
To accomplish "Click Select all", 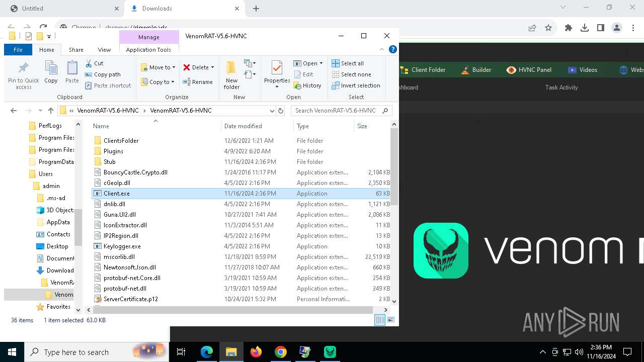I will point(348,63).
